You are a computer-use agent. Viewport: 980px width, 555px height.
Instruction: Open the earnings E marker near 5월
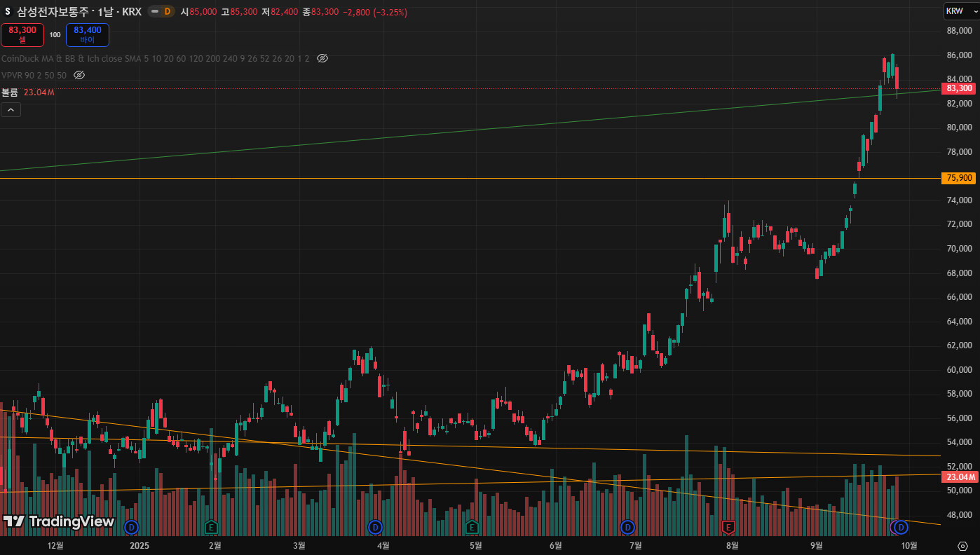point(472,526)
